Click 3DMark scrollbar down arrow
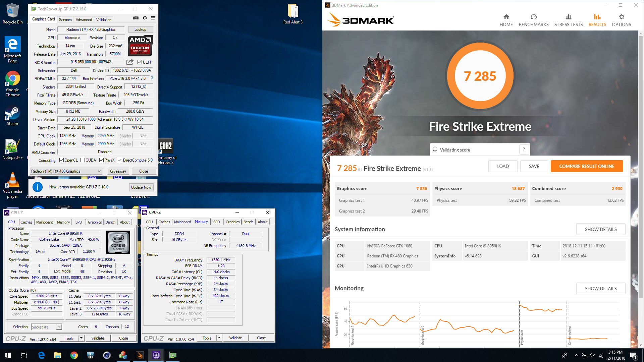Viewport: 644px width, 362px height. [641, 346]
